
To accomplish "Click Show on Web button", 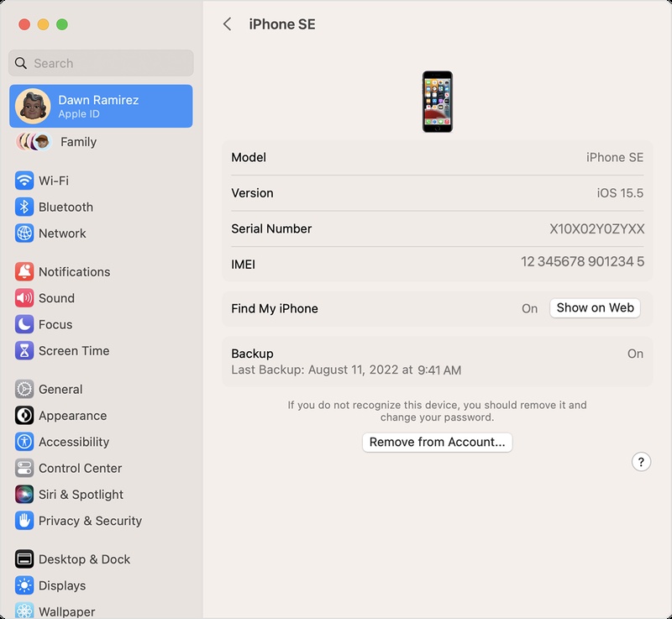I will (595, 308).
